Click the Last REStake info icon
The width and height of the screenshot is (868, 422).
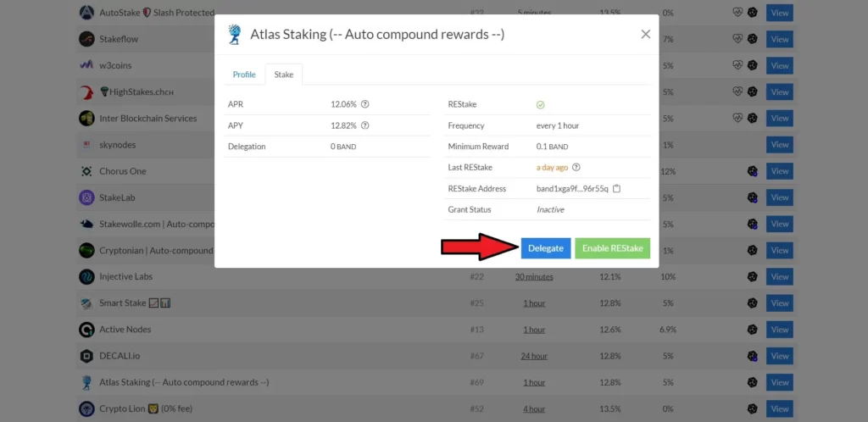576,168
